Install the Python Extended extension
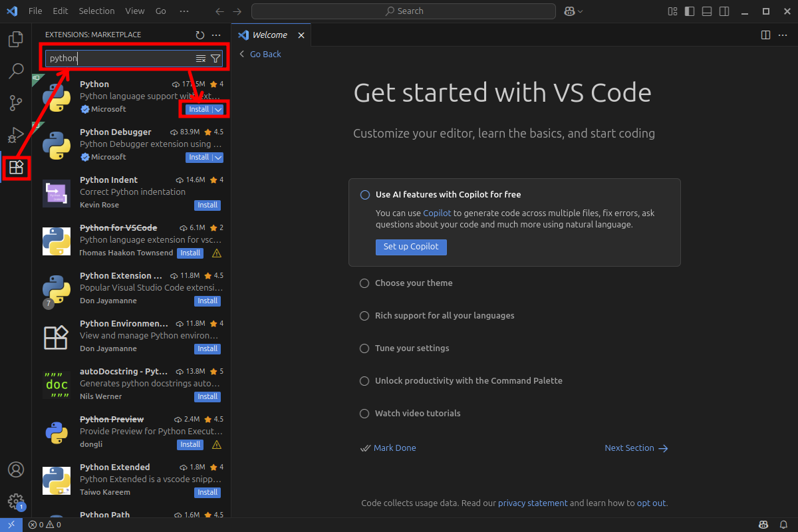 [207, 493]
